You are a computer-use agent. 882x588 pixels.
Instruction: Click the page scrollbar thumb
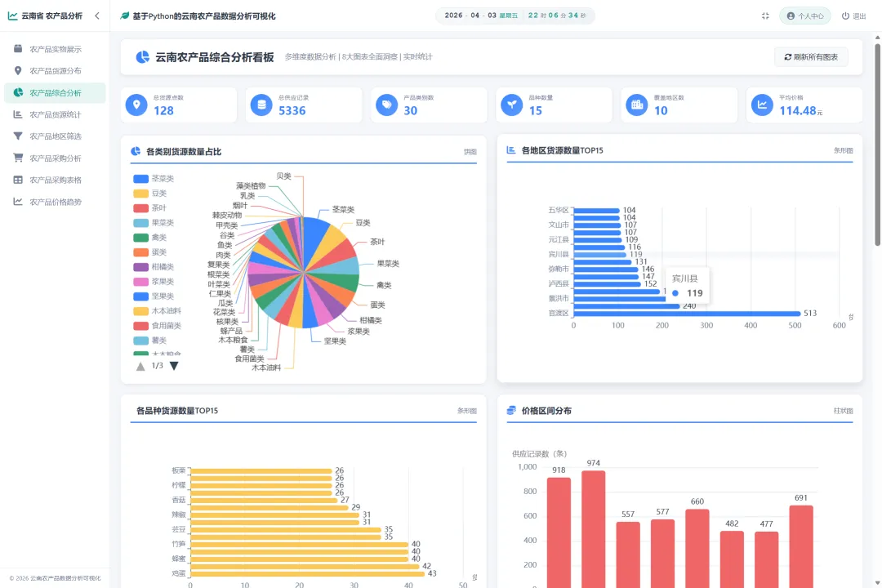point(877,145)
